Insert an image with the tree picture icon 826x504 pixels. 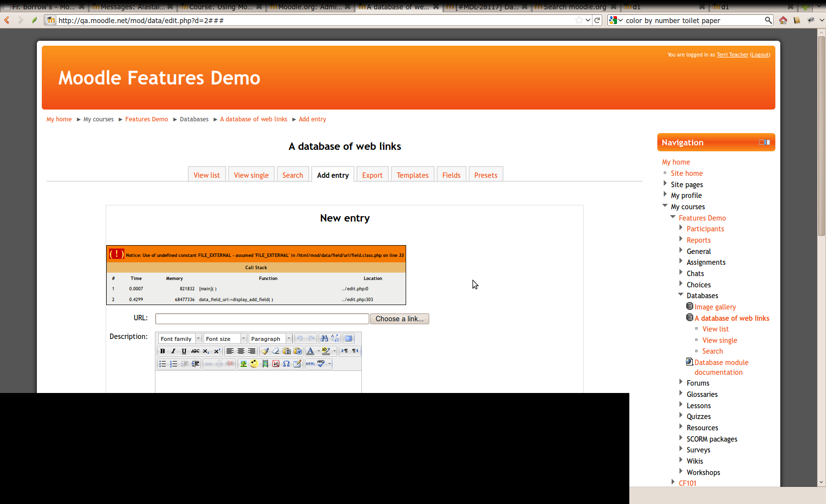click(x=243, y=364)
